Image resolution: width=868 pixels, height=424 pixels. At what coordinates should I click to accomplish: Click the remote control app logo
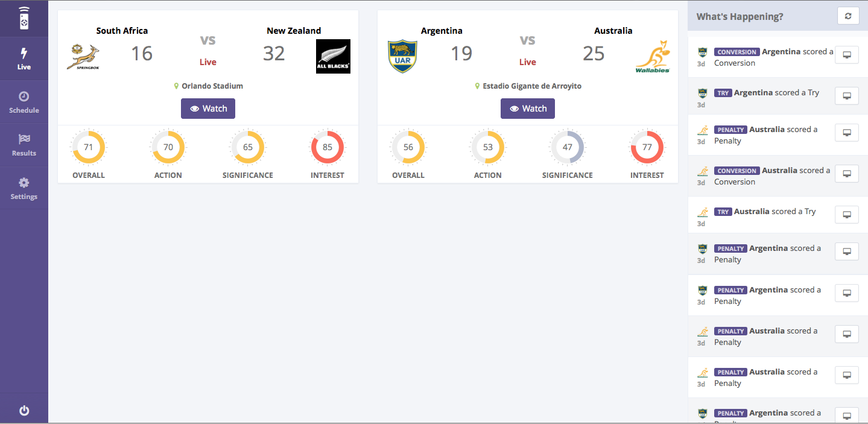(24, 18)
